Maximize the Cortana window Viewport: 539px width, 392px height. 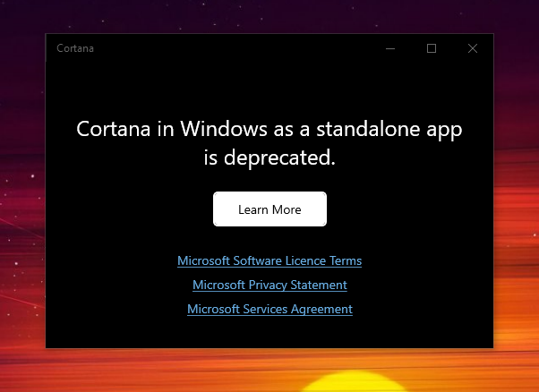coord(432,48)
